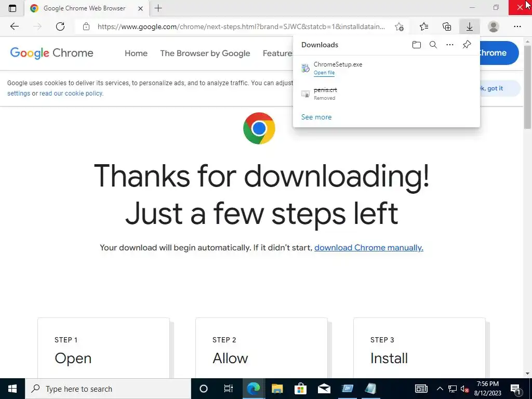Image resolution: width=532 pixels, height=399 pixels.
Task: Search downloads with magnifier icon
Action: pos(433,45)
